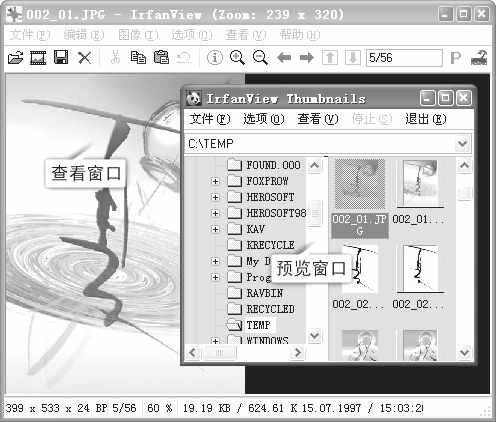The width and height of the screenshot is (496, 422).
Task: Go to previous image left arrow
Action: coord(284,58)
